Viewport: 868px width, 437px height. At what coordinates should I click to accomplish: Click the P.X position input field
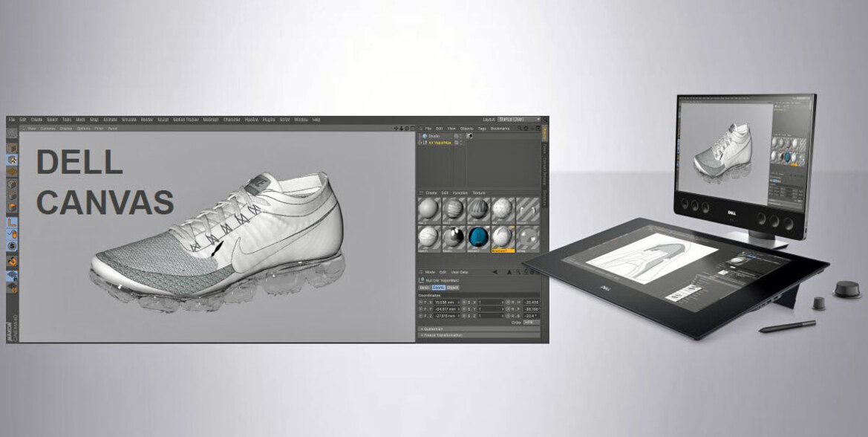446,302
